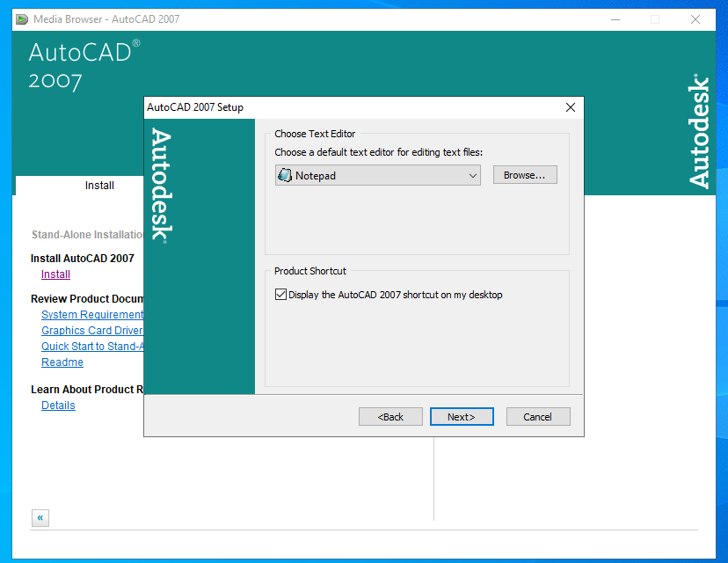Uncheck the desktop shortcut checkbox
Screen dimensions: 728x563
pyautogui.click(x=281, y=295)
